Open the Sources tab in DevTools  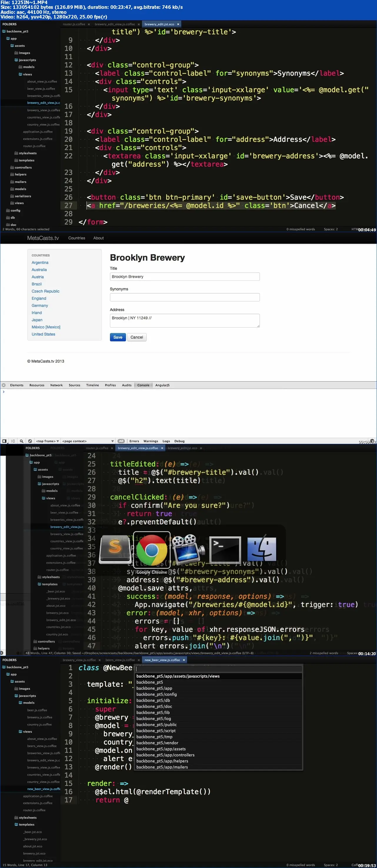(74, 385)
